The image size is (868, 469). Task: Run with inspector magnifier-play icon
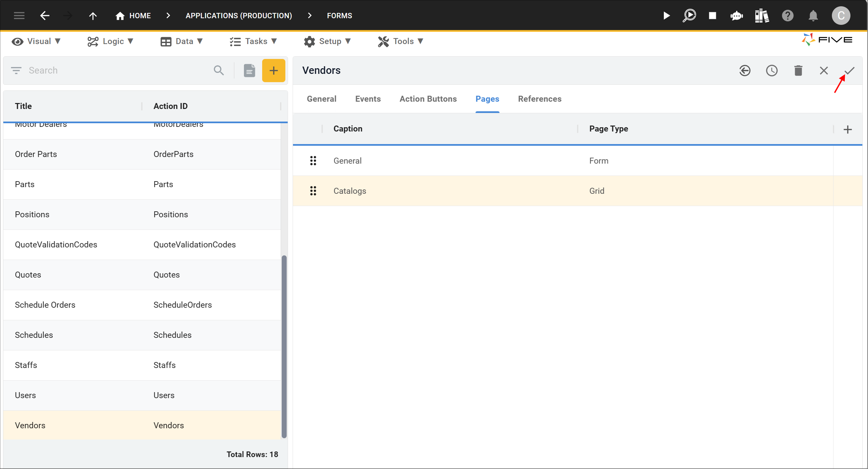coord(689,16)
